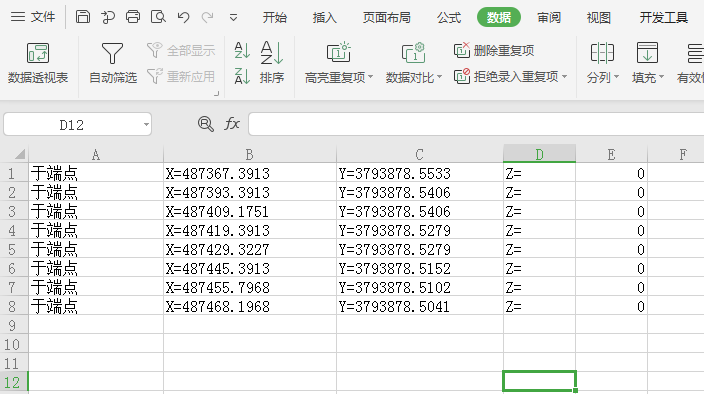Open the 页面布局 tab
704x394 pixels.
click(x=387, y=18)
